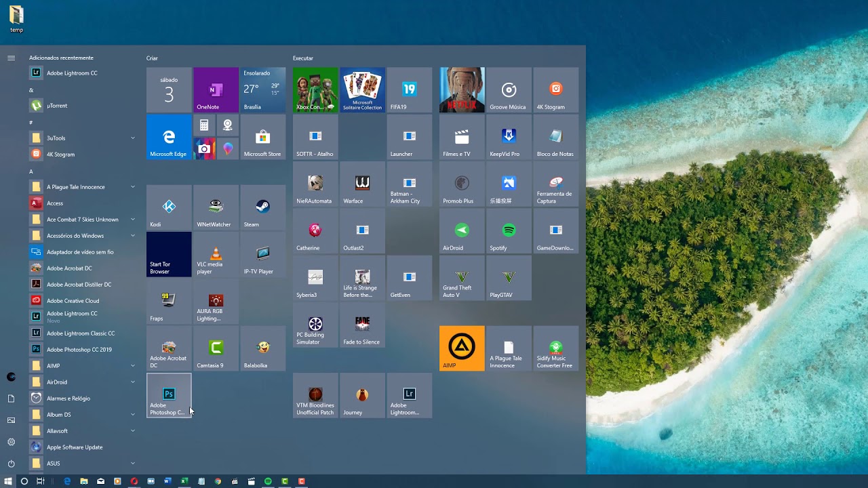Open the Adobe Acrobat DC tile
The height and width of the screenshot is (488, 868).
(169, 348)
